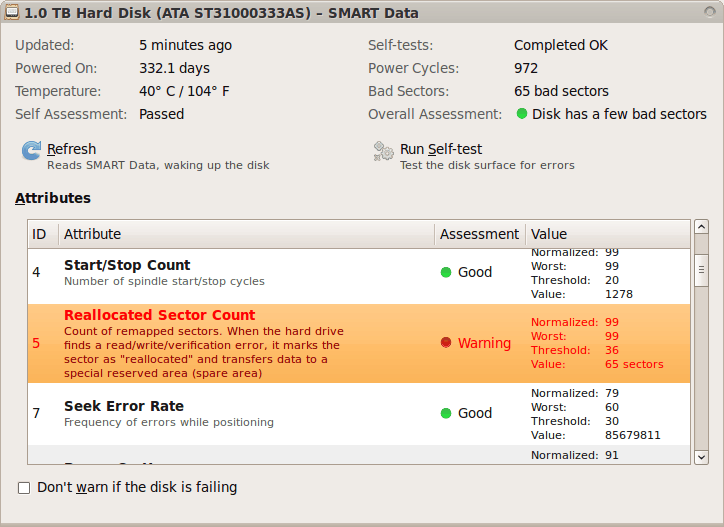Sort attributes by ID column header
The width and height of the screenshot is (724, 527).
point(40,234)
